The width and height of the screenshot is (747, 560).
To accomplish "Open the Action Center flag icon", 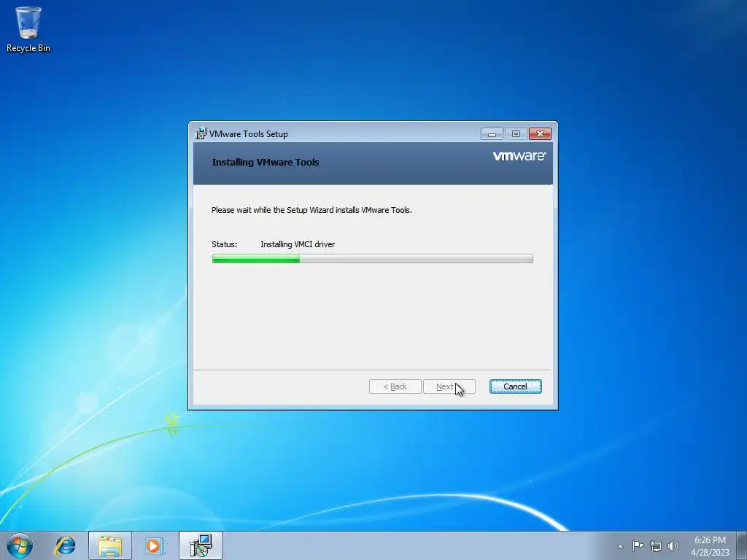I will click(638, 545).
